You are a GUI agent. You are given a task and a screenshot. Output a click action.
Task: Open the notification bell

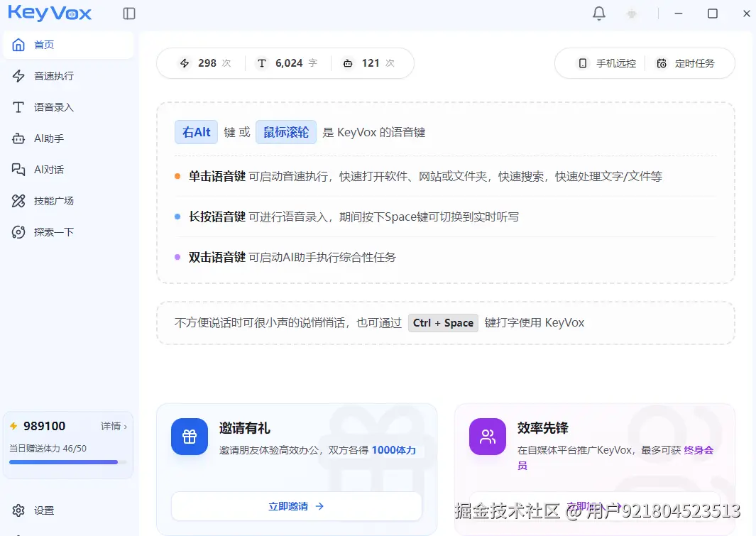599,13
